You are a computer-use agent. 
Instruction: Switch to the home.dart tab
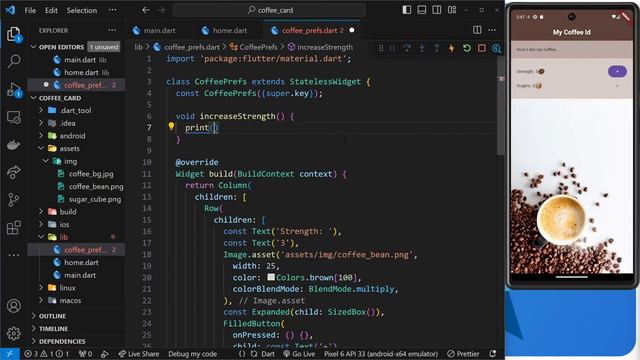pyautogui.click(x=230, y=30)
